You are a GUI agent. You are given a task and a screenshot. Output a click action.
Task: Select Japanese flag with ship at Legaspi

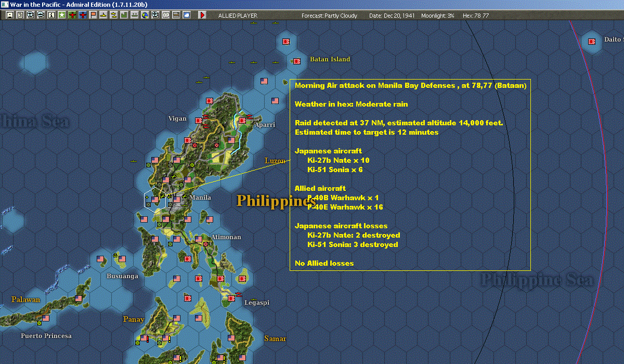click(x=231, y=297)
